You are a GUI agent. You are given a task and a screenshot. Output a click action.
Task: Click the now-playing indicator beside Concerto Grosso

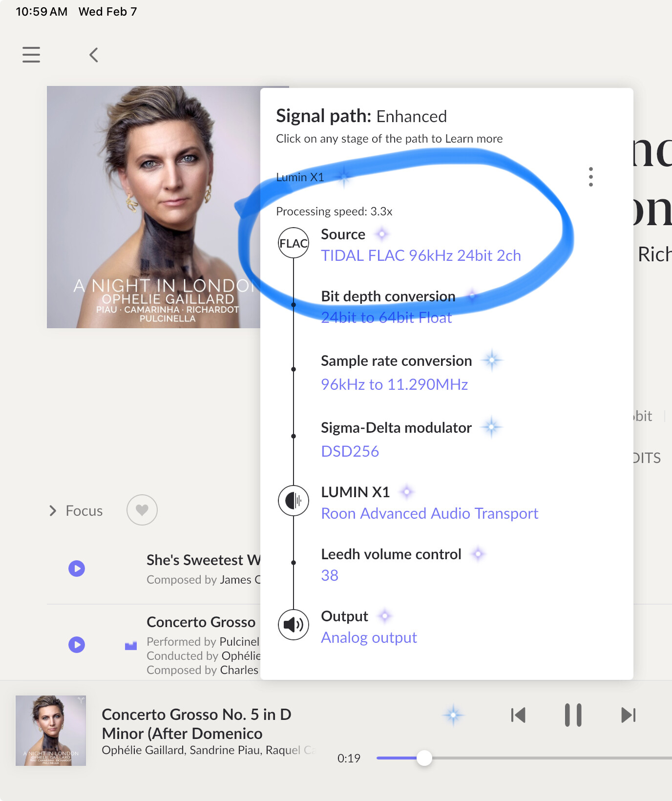coord(131,646)
